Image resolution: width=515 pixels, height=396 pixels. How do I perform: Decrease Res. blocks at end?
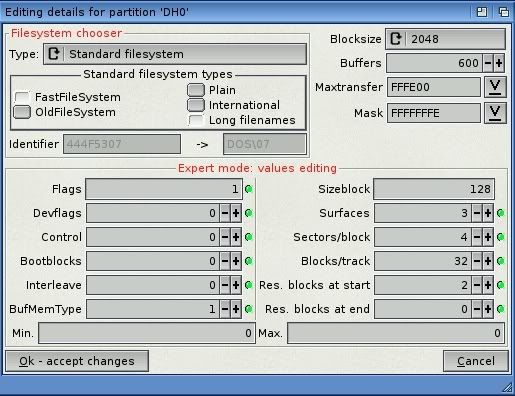(x=477, y=309)
